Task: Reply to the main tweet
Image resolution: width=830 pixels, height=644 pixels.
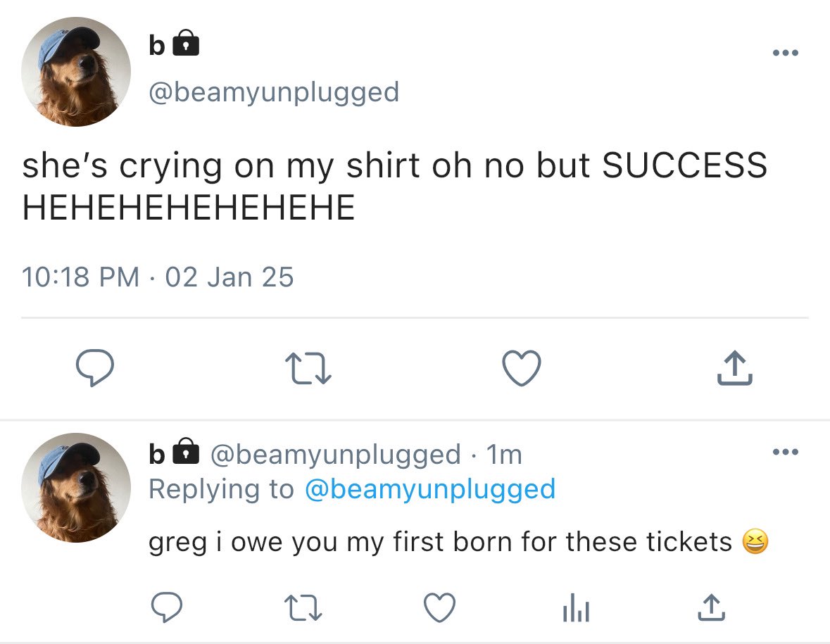Action: coord(95,368)
